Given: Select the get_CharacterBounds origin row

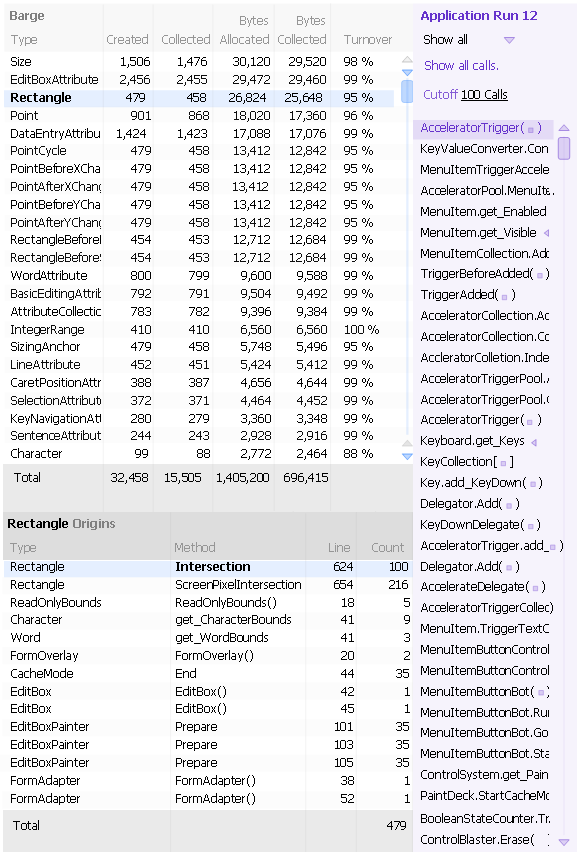Looking at the screenshot, I should click(208, 620).
